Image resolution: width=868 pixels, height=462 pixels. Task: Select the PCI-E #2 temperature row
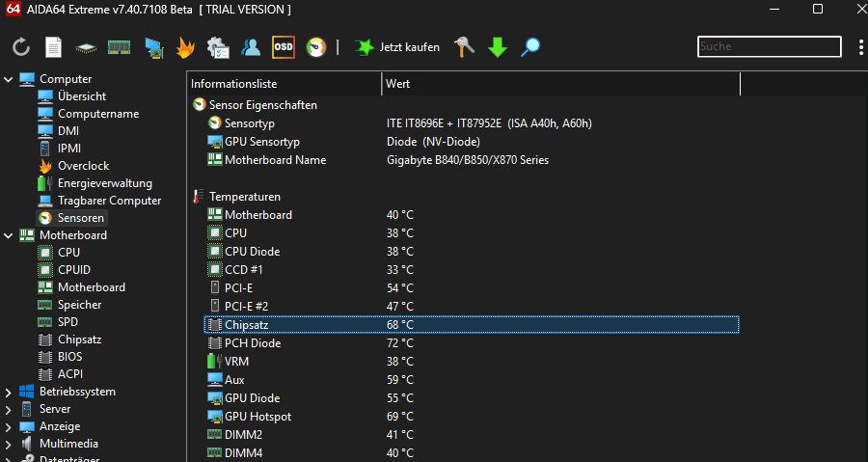coord(472,306)
